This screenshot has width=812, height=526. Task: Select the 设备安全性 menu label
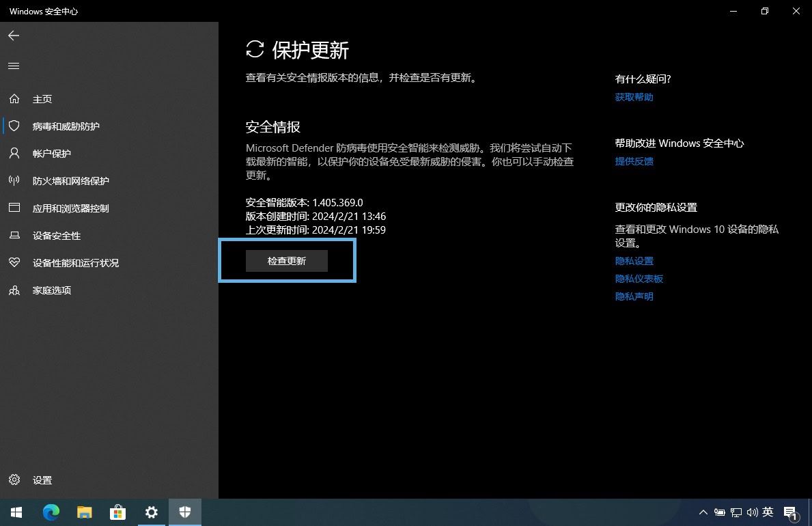coord(57,236)
